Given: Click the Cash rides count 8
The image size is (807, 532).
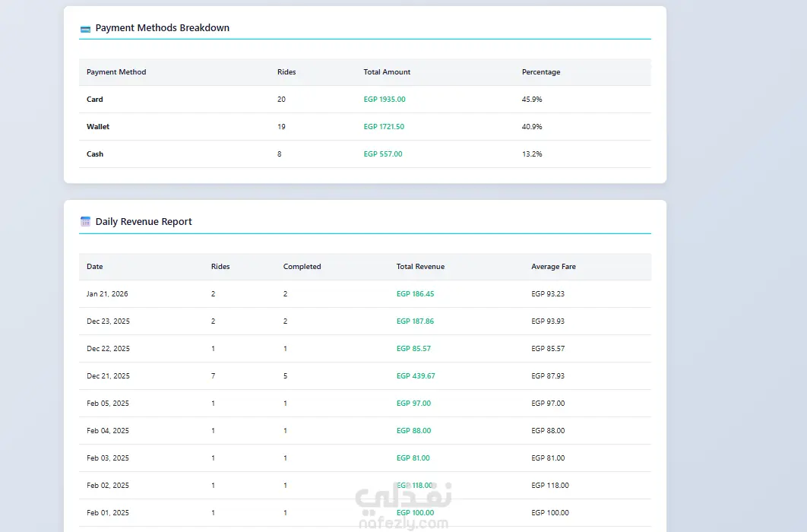Looking at the screenshot, I should [x=280, y=154].
